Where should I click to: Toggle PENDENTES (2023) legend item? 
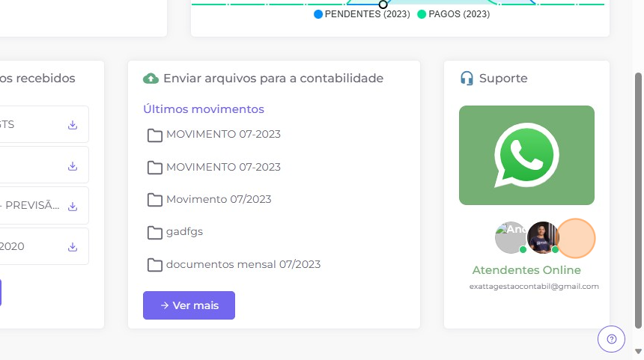tap(362, 14)
